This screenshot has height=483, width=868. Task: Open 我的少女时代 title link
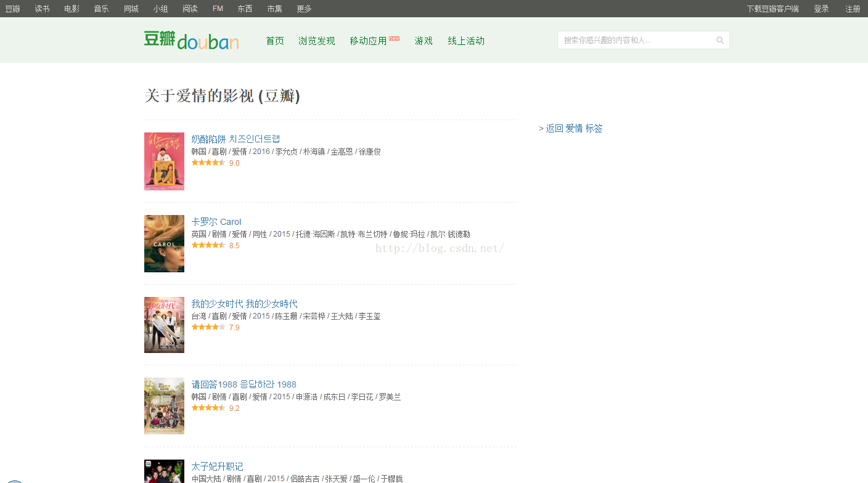tap(244, 304)
